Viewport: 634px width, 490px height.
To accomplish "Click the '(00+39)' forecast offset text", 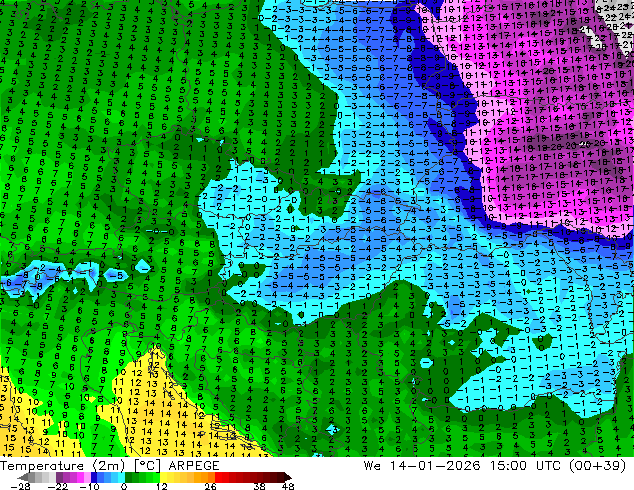I will pyautogui.click(x=597, y=466).
